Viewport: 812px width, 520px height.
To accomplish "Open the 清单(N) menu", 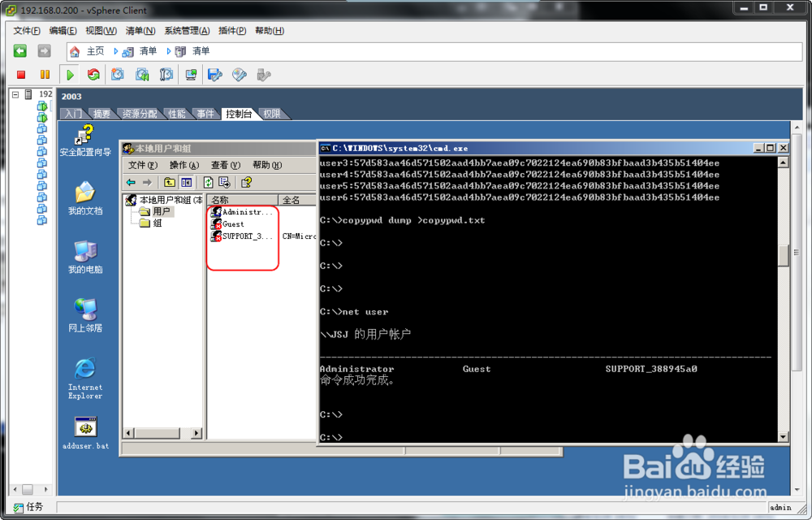I will [x=140, y=31].
